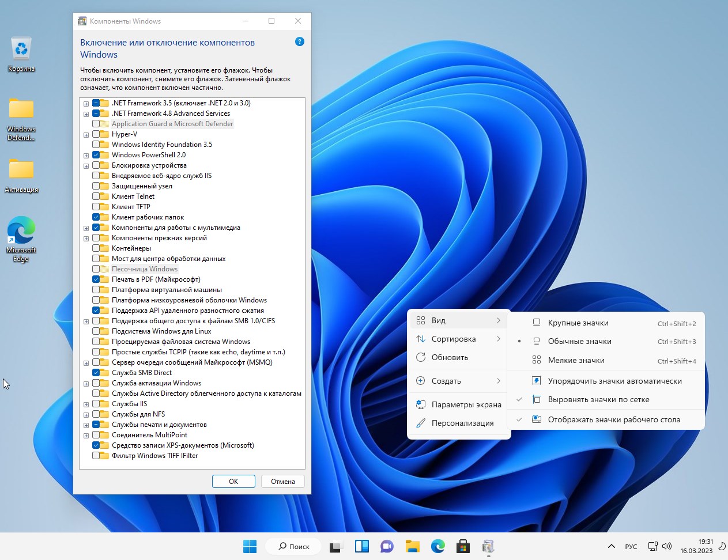Open the Windows Defender folder on desktop
The image size is (728, 560).
21,109
